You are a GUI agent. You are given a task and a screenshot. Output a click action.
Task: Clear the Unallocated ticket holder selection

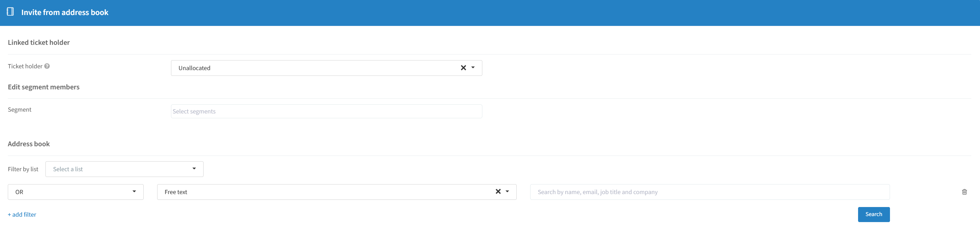point(463,68)
